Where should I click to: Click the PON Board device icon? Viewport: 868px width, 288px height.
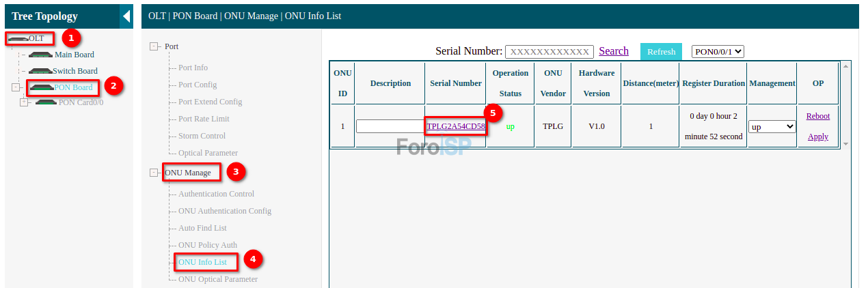coord(42,87)
